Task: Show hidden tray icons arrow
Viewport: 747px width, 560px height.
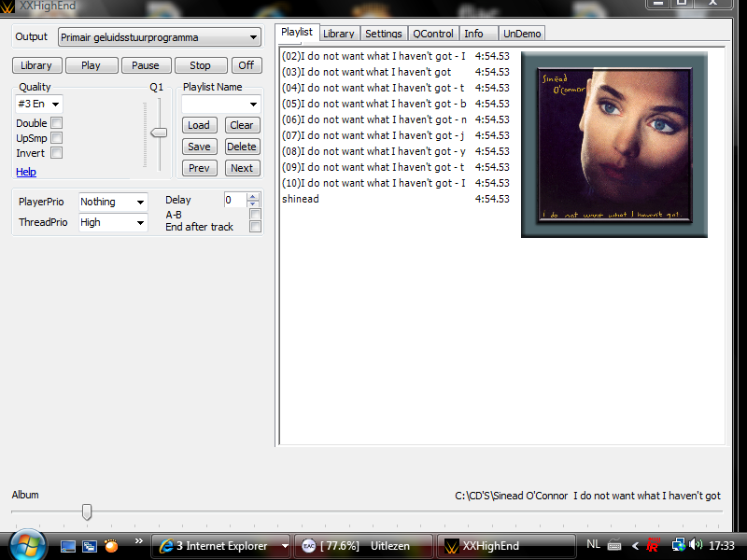Action: coord(635,546)
